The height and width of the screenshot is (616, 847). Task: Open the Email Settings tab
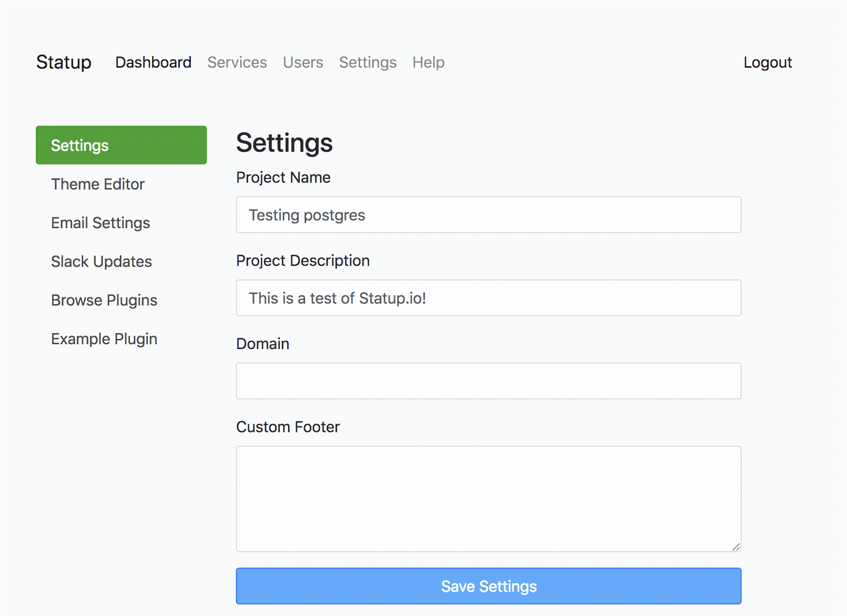(x=101, y=223)
